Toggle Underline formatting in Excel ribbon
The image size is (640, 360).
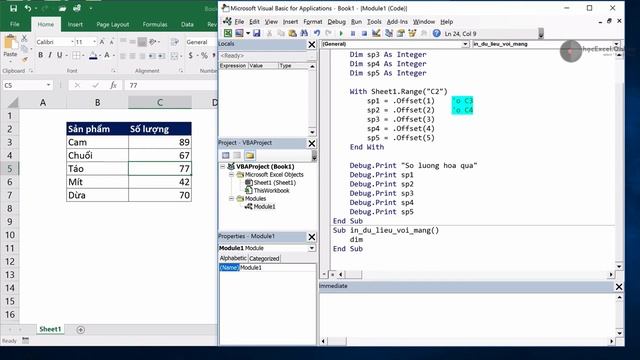[x=60, y=55]
